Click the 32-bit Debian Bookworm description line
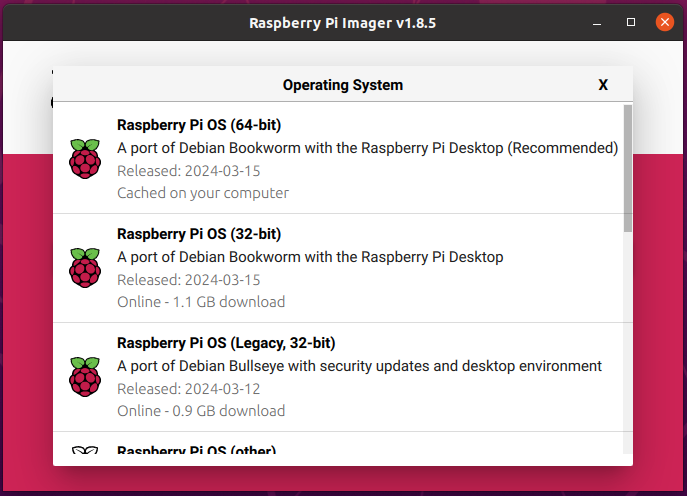The image size is (687, 496). click(x=310, y=257)
